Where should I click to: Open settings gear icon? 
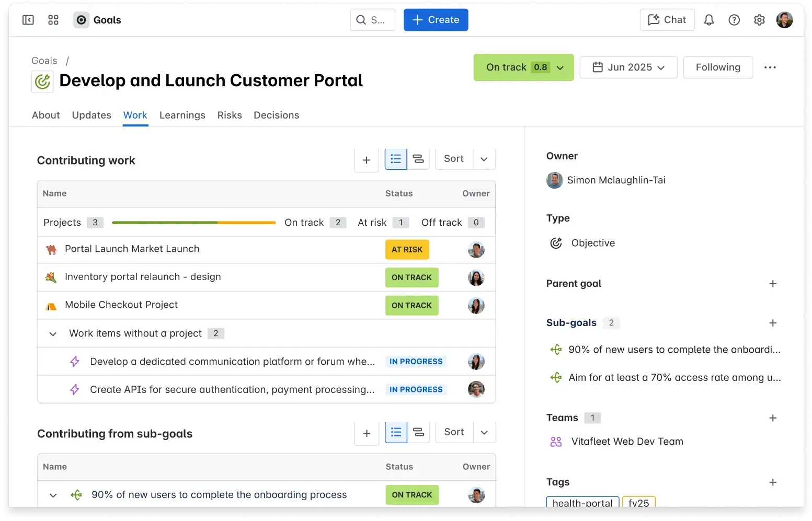759,20
